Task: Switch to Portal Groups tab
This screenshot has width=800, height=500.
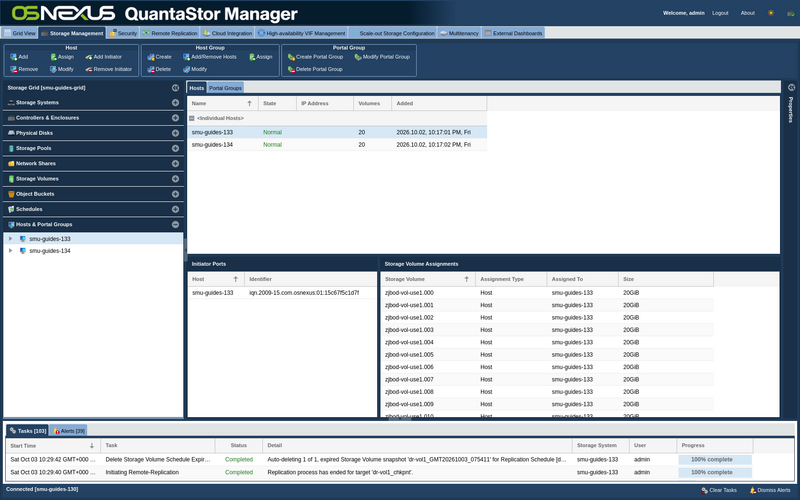Action: pos(226,88)
